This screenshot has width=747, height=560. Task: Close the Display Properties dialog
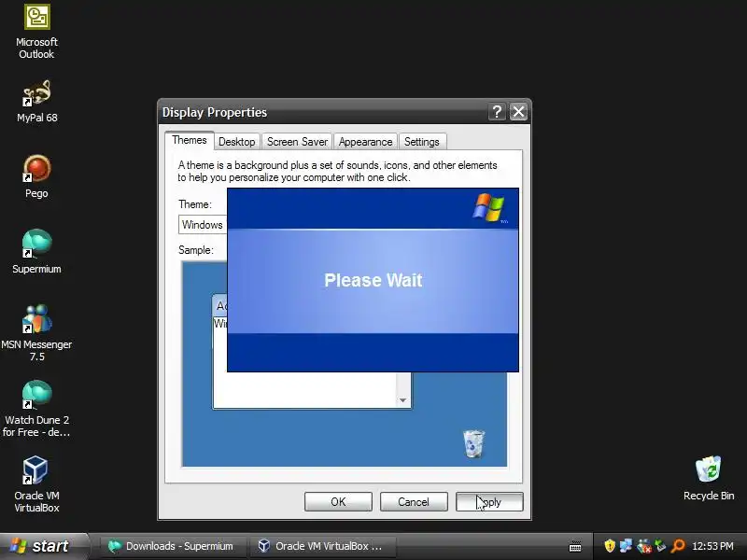click(x=518, y=112)
